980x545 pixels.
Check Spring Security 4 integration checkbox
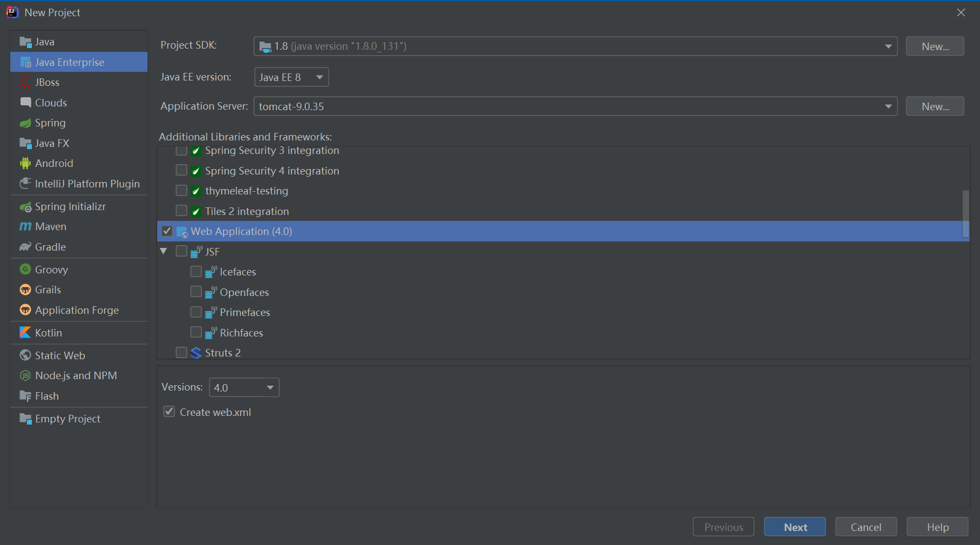coord(182,170)
